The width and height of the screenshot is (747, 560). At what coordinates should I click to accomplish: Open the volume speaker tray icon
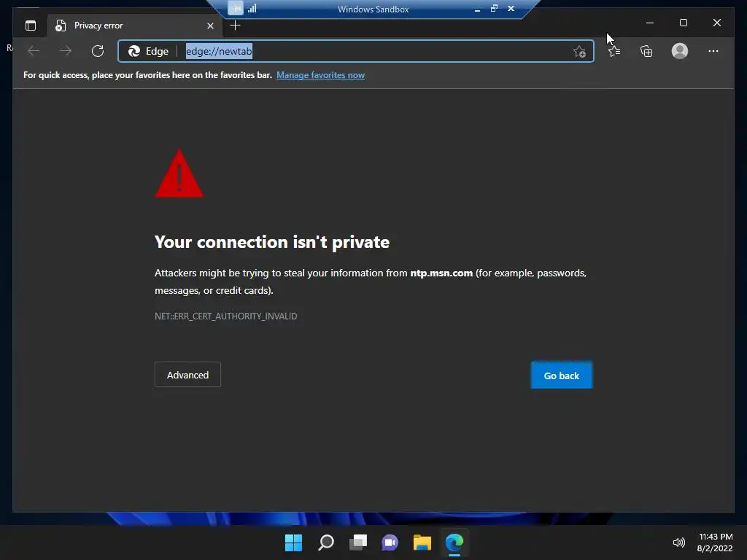coord(679,542)
